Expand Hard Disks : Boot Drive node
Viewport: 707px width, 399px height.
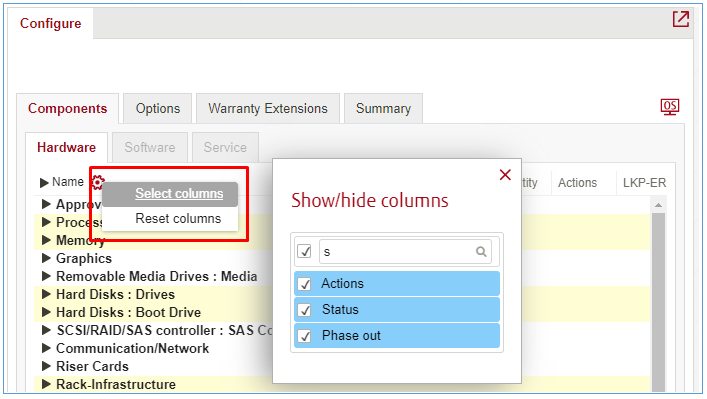[46, 312]
